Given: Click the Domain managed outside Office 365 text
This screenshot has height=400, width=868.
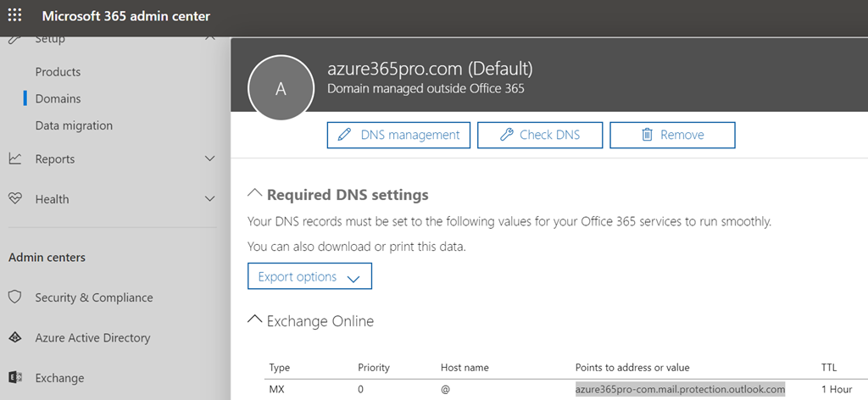Looking at the screenshot, I should [426, 88].
